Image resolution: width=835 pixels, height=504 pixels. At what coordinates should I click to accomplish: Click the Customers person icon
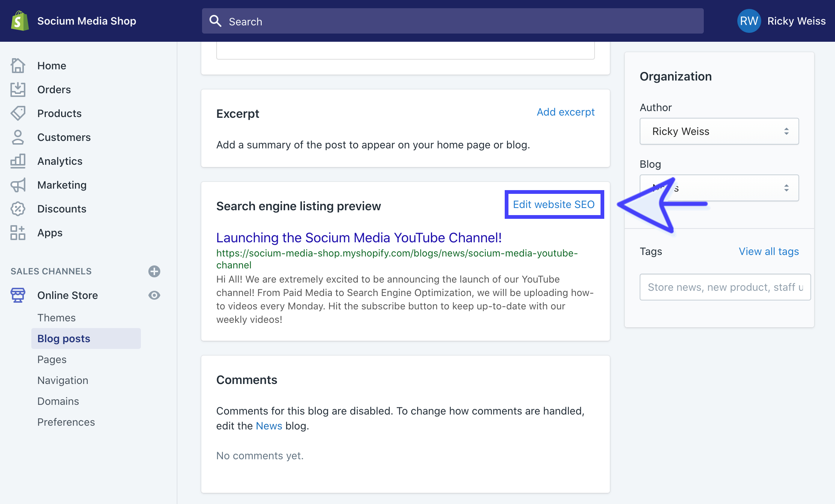tap(18, 137)
